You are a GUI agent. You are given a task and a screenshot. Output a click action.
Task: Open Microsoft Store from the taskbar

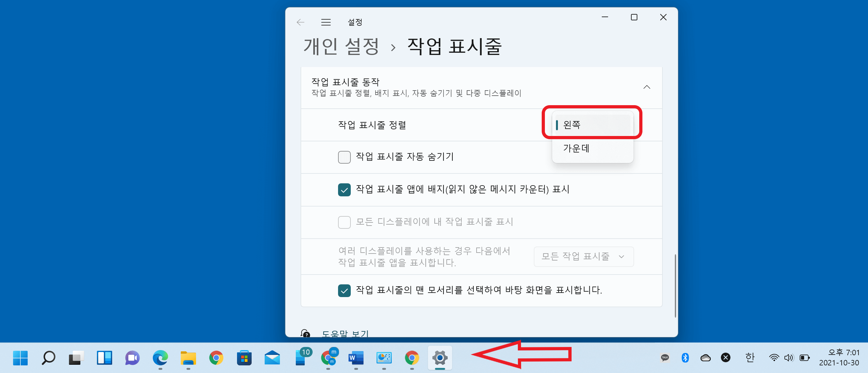244,358
